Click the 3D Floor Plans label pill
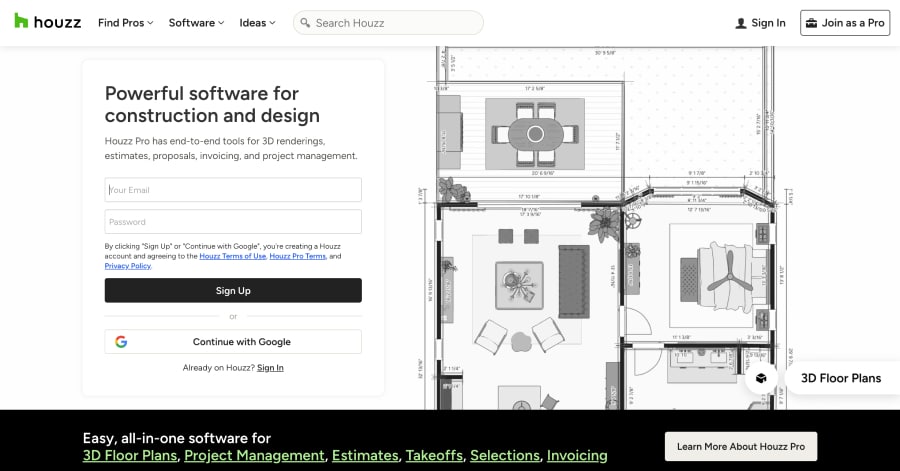 click(842, 378)
